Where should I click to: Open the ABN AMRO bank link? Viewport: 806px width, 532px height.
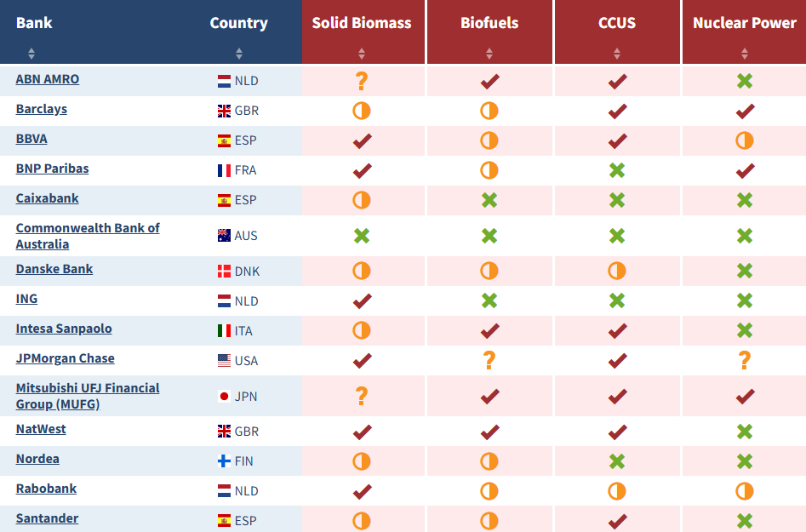pyautogui.click(x=48, y=79)
